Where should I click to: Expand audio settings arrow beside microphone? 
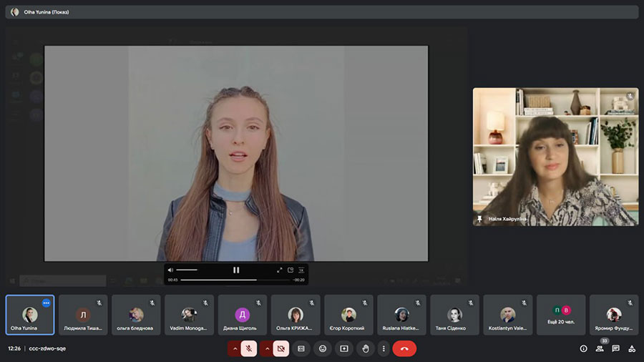click(x=235, y=348)
